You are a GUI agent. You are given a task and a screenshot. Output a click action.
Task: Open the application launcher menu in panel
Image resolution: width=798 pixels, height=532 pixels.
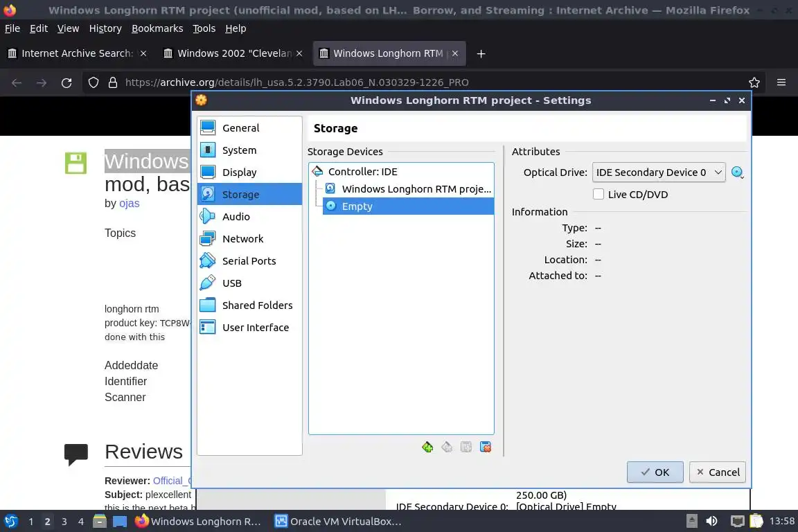click(x=11, y=521)
